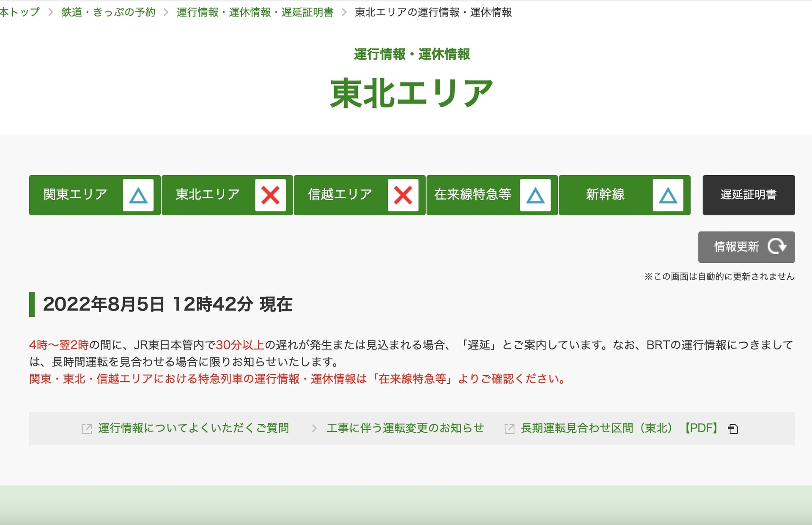Open the 鉄道・きっぷの予約 breadcrumb link

(x=107, y=13)
